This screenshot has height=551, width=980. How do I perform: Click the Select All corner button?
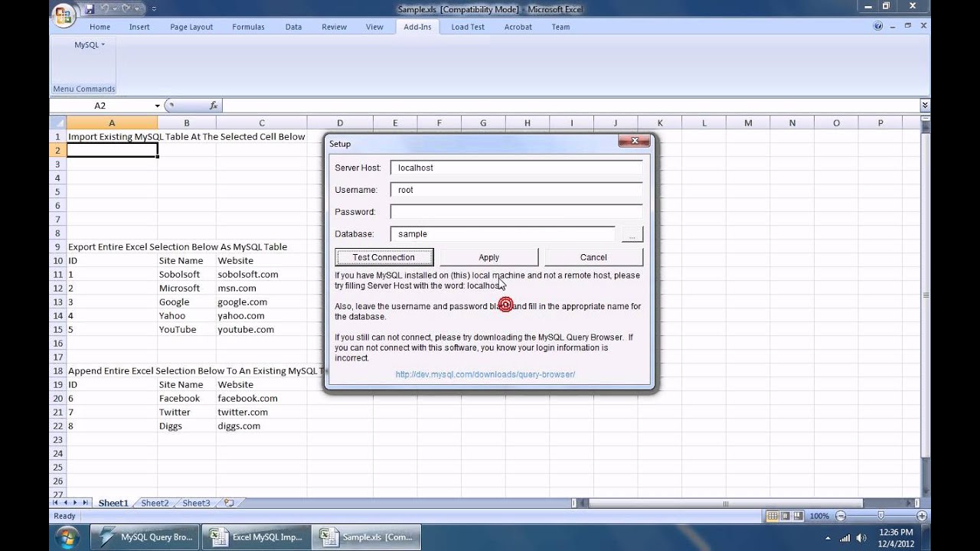click(58, 122)
